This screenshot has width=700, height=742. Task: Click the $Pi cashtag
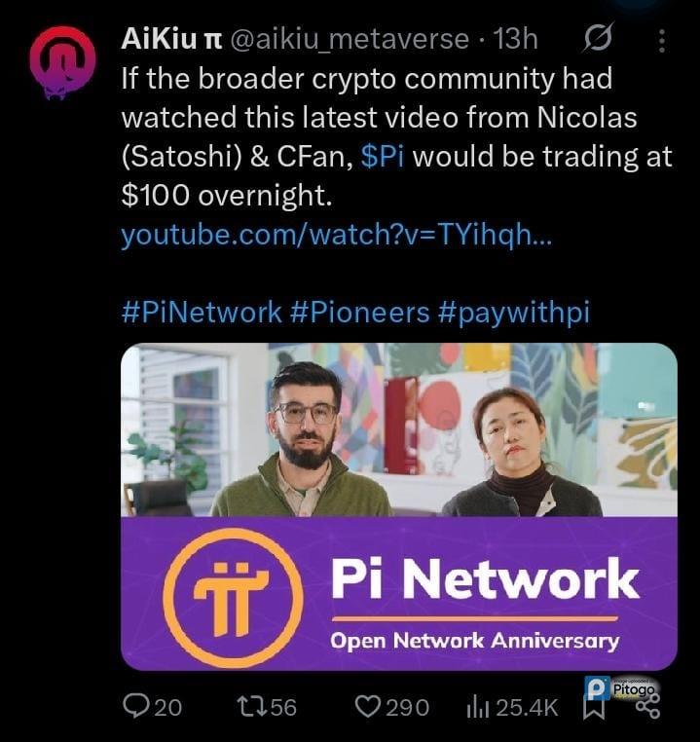[x=383, y=157]
